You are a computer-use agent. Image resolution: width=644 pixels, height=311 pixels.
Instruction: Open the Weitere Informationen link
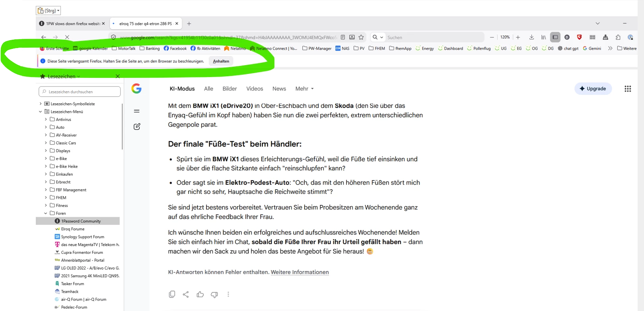300,272
